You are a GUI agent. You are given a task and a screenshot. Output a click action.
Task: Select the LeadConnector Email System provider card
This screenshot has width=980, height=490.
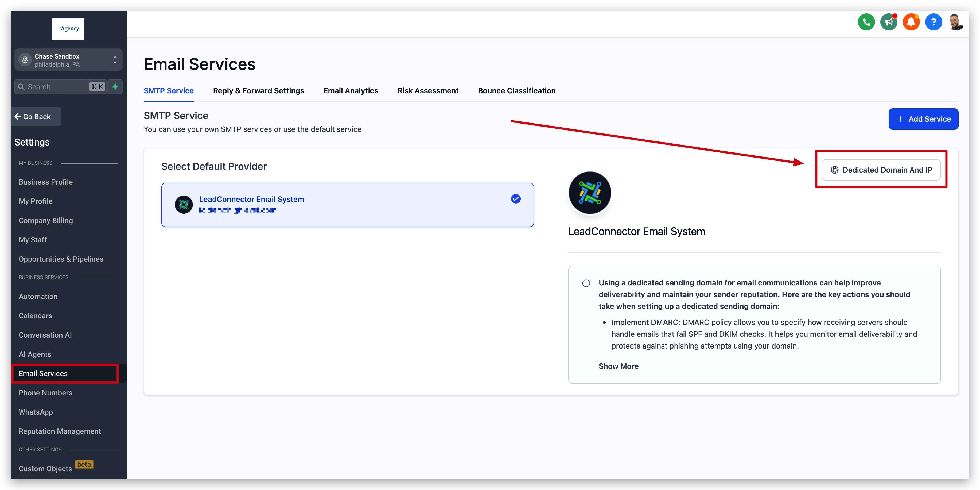point(347,205)
